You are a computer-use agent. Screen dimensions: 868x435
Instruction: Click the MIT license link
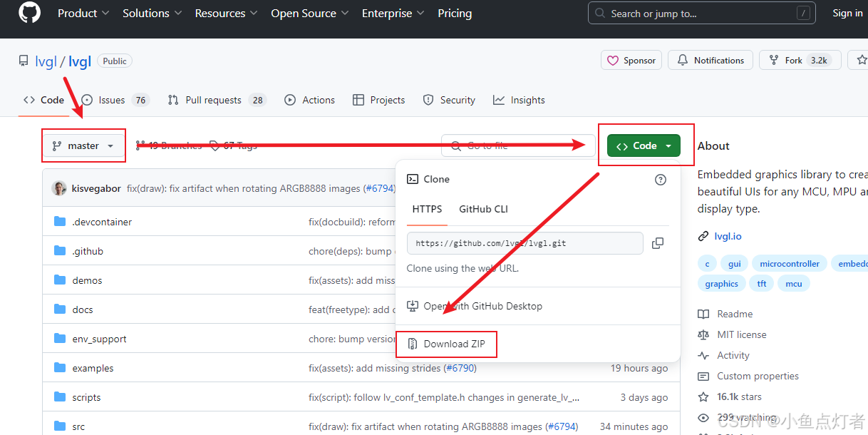pyautogui.click(x=742, y=334)
